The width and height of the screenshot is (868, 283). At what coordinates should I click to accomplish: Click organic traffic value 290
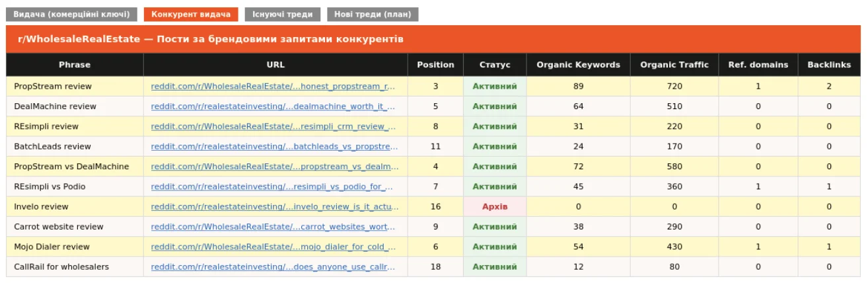pyautogui.click(x=674, y=227)
